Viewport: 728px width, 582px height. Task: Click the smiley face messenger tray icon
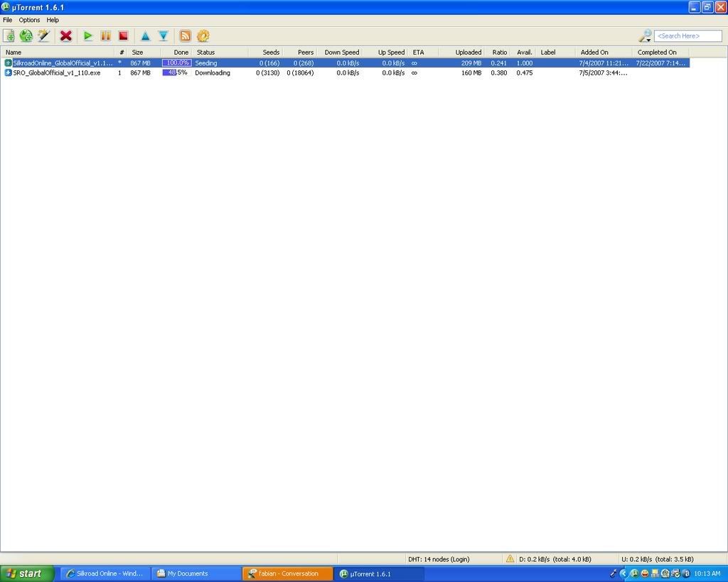(x=645, y=573)
